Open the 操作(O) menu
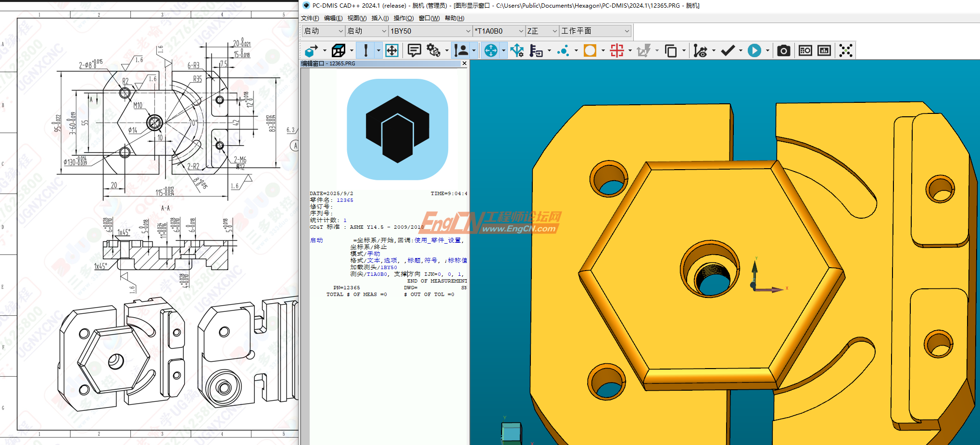Viewport: 980px width, 445px height. [x=403, y=18]
